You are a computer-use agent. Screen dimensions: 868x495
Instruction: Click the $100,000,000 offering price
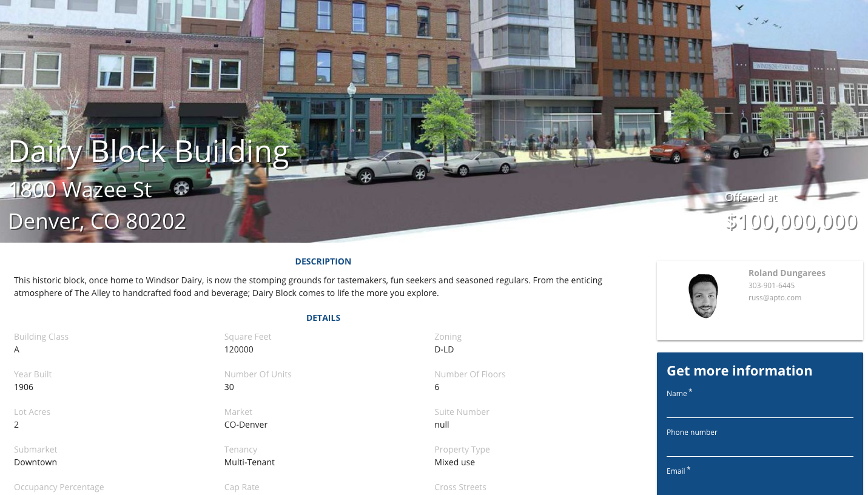[x=792, y=221]
